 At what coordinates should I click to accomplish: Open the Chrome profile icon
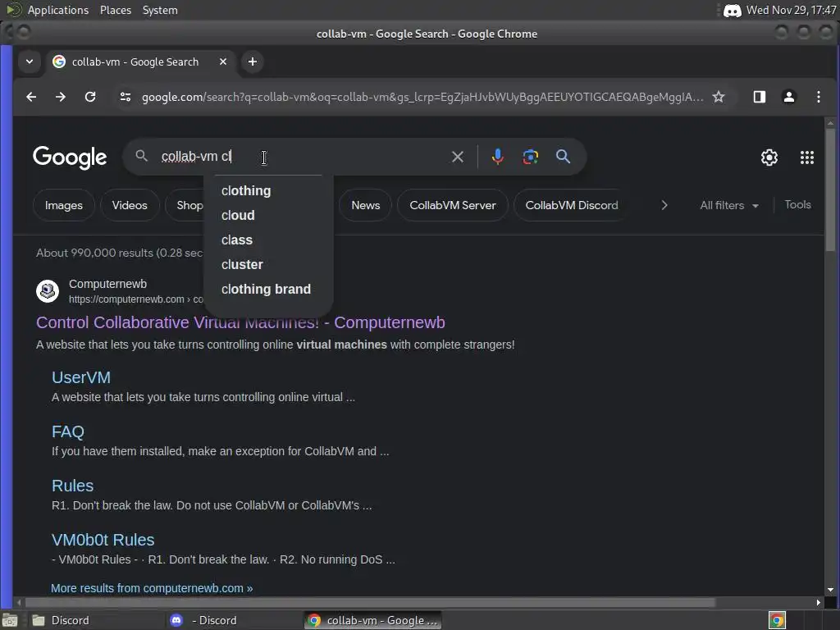[788, 97]
